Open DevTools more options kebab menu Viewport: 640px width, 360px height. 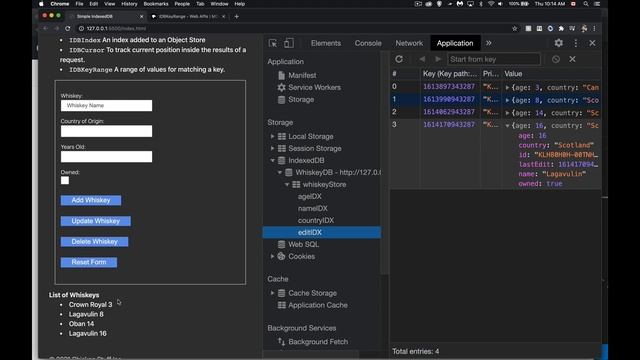pyautogui.click(x=576, y=43)
